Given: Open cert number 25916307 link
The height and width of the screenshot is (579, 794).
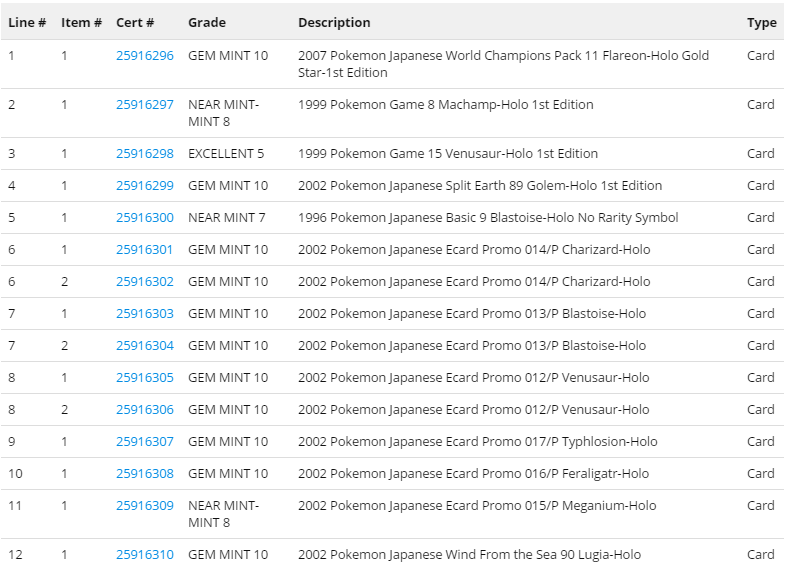Looking at the screenshot, I should (x=145, y=442).
